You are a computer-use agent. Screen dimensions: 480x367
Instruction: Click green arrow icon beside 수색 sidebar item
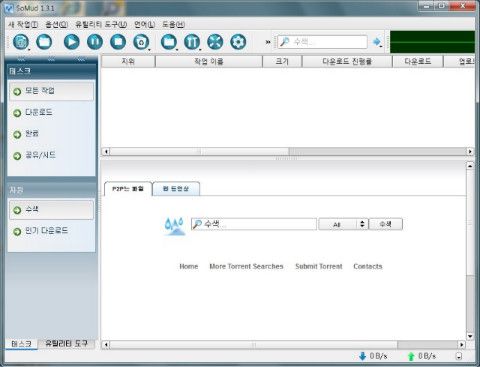coord(17,210)
